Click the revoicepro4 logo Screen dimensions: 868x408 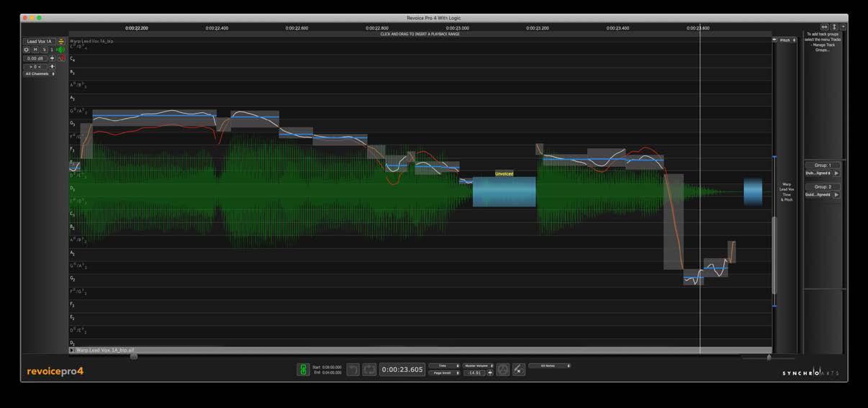[55, 371]
